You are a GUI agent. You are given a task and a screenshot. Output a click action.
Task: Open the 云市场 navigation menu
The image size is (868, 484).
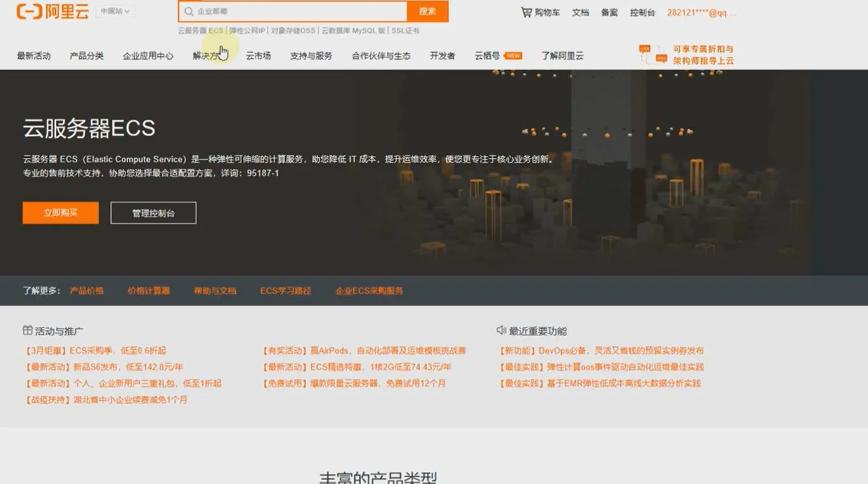pos(259,56)
